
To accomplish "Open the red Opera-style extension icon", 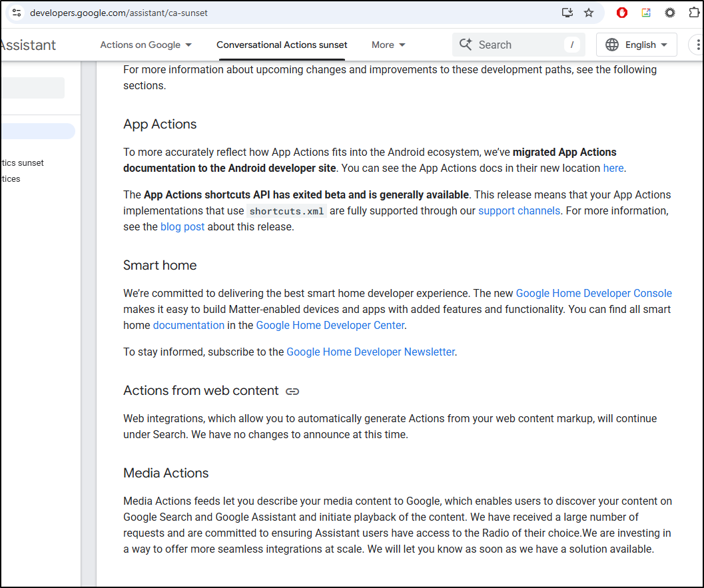I will point(622,13).
